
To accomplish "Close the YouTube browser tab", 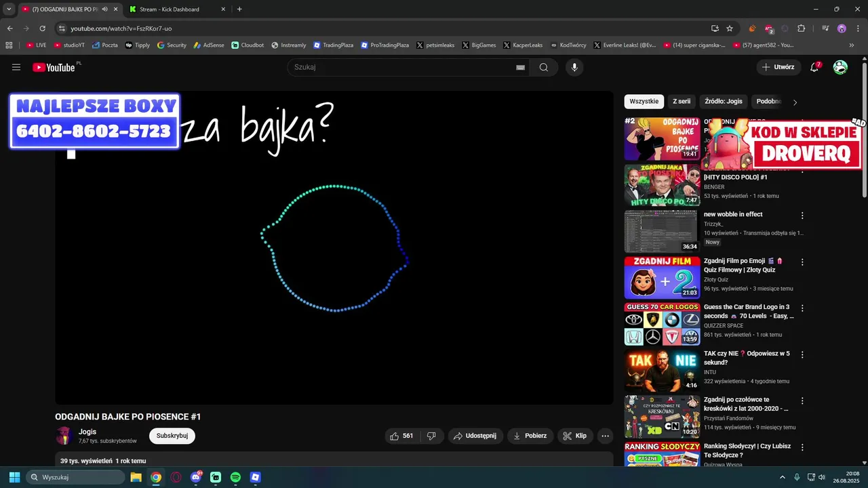I will [x=116, y=9].
